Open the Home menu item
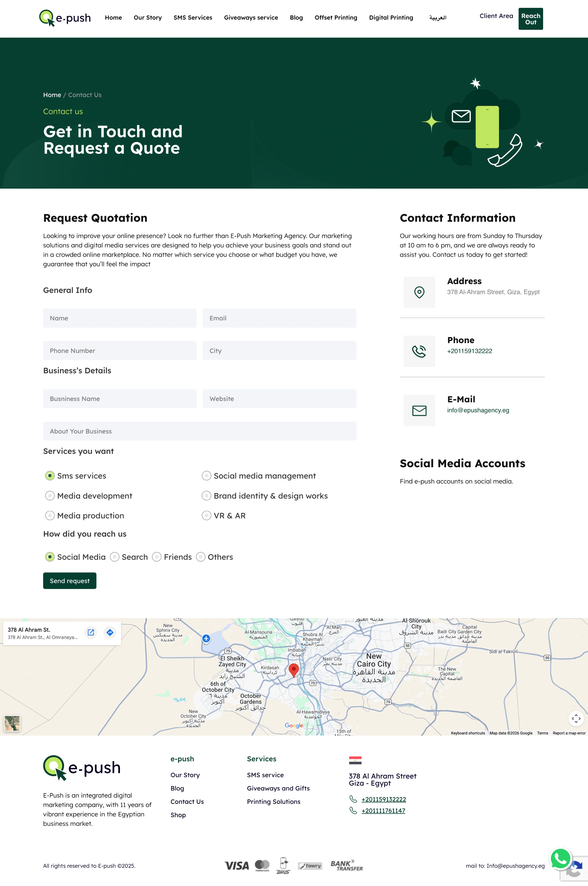The width and height of the screenshot is (588, 886). click(x=113, y=18)
